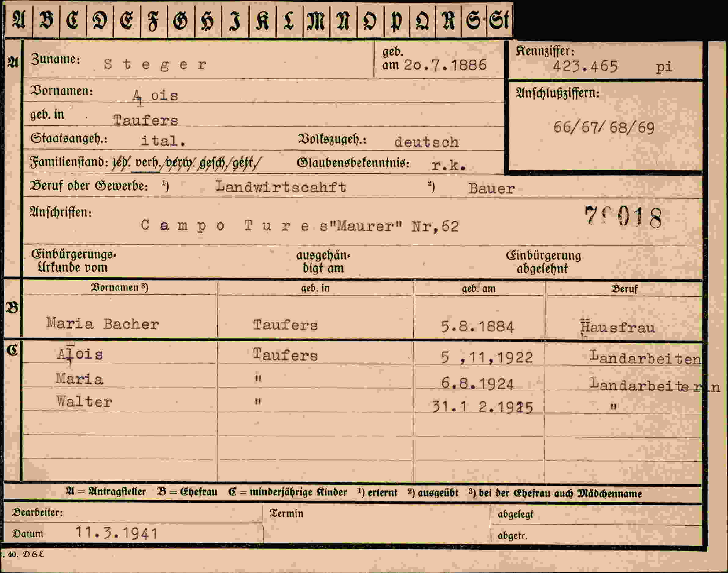This screenshot has width=728, height=573.
Task: Click the wife's occupation "Hausfrau"
Action: pos(618,327)
